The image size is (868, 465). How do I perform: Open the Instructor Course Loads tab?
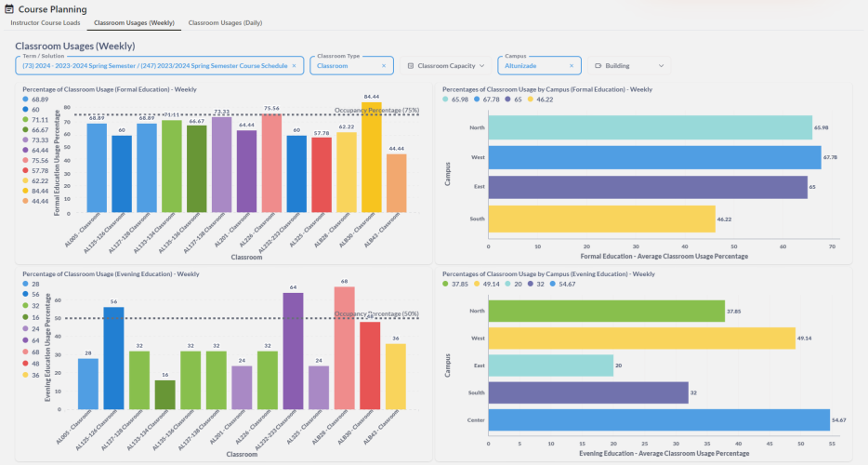pos(46,22)
